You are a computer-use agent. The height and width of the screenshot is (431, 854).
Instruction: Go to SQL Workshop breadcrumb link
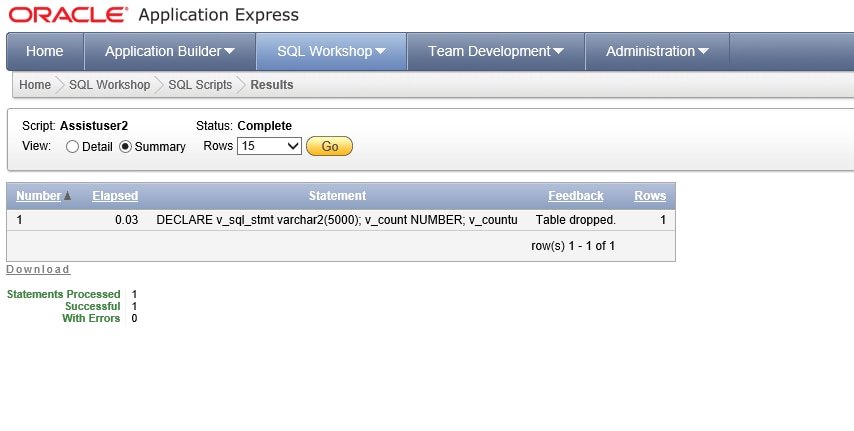click(x=109, y=85)
